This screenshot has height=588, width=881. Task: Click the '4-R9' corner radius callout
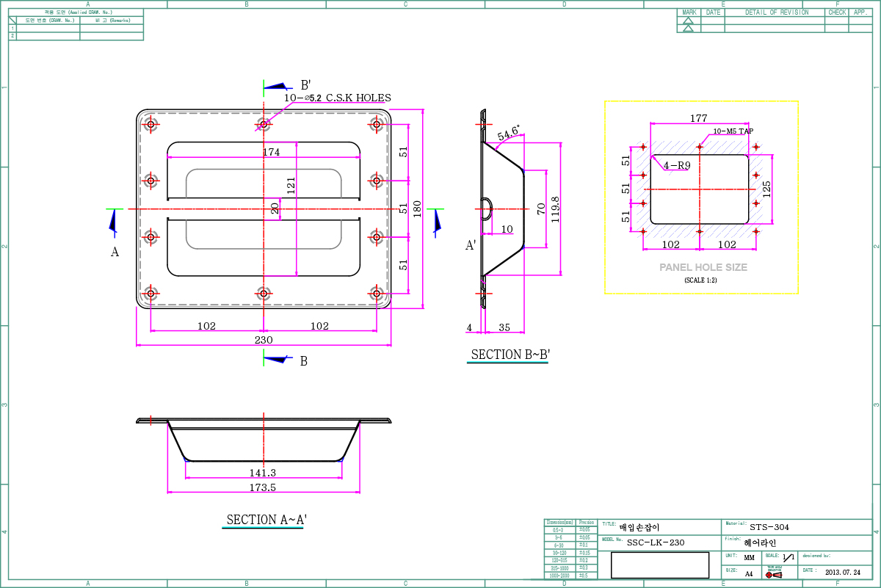point(677,166)
